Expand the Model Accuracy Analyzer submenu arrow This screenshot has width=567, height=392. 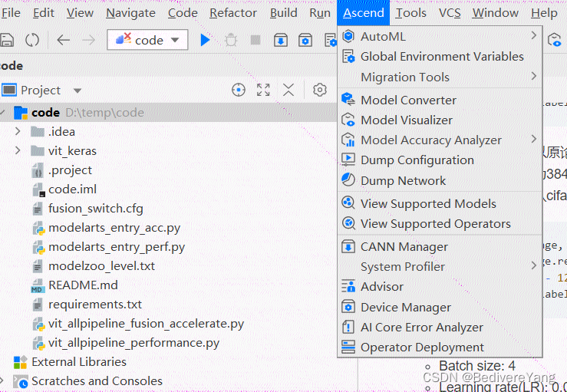point(534,139)
